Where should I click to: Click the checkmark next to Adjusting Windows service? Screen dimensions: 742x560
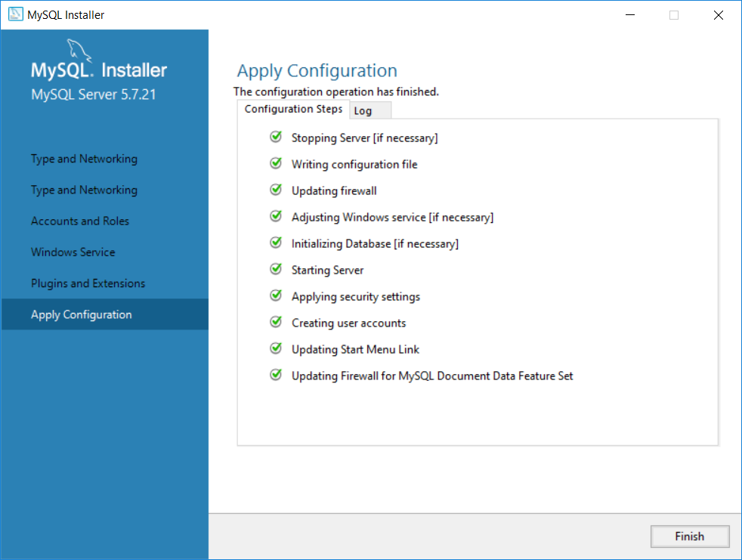pos(276,217)
